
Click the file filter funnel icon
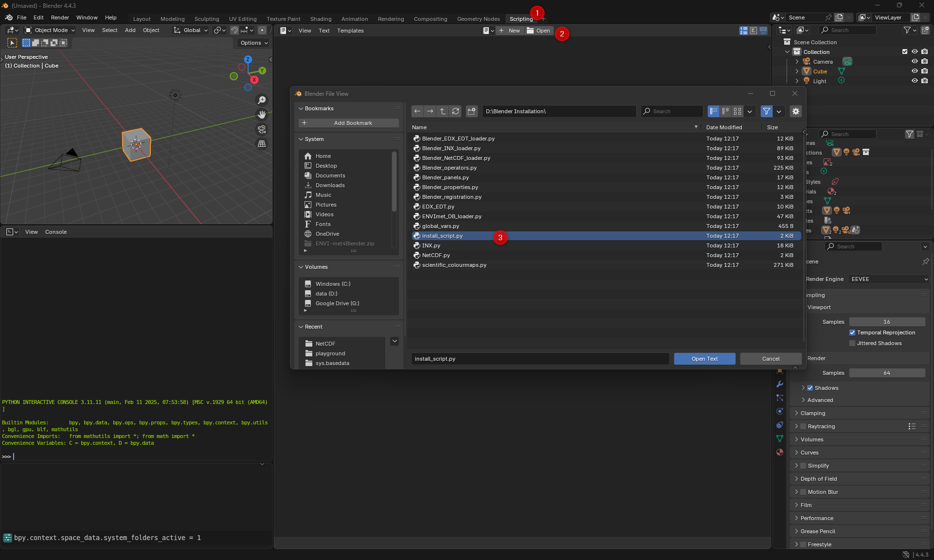[x=766, y=111]
